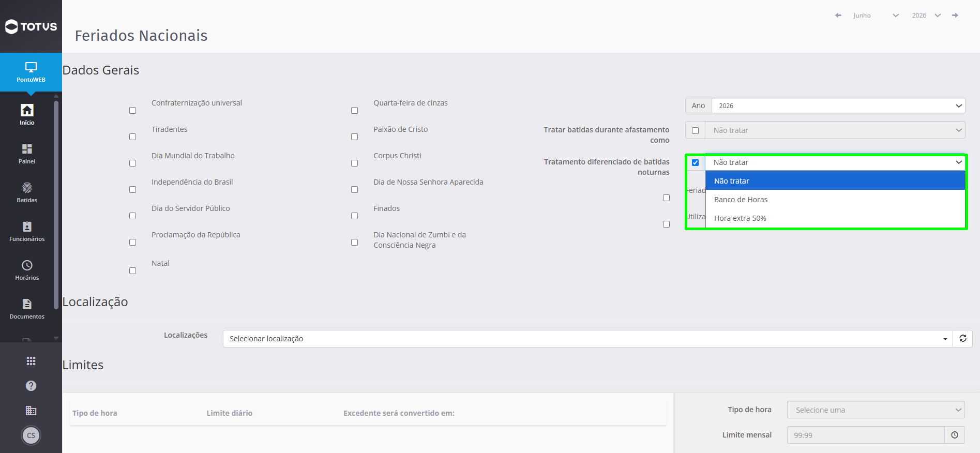Check Paixão de Cristo holiday
Screen dimensions: 980x453
(354, 137)
